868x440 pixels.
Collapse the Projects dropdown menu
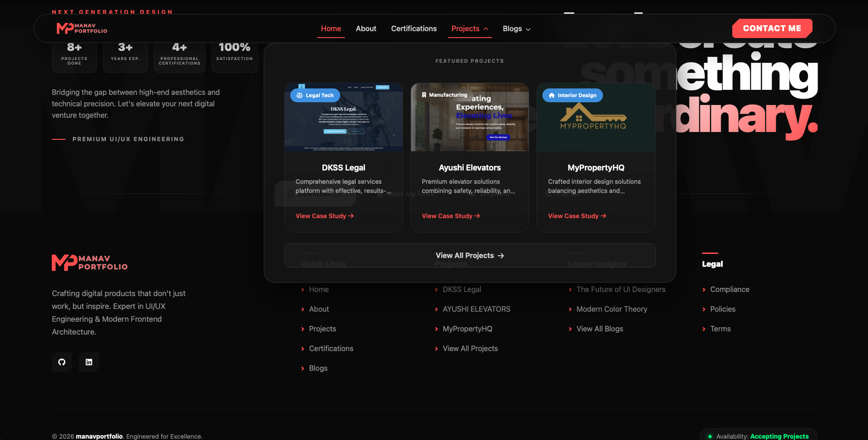(x=470, y=28)
